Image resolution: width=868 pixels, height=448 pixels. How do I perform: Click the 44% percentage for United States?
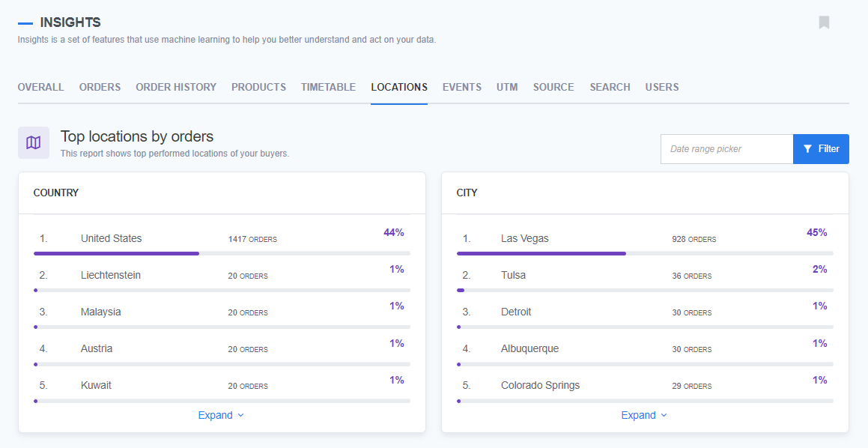point(394,232)
